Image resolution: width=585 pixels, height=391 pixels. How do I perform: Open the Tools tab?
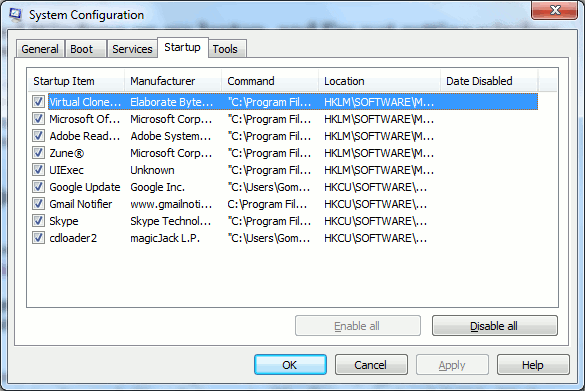(x=227, y=49)
